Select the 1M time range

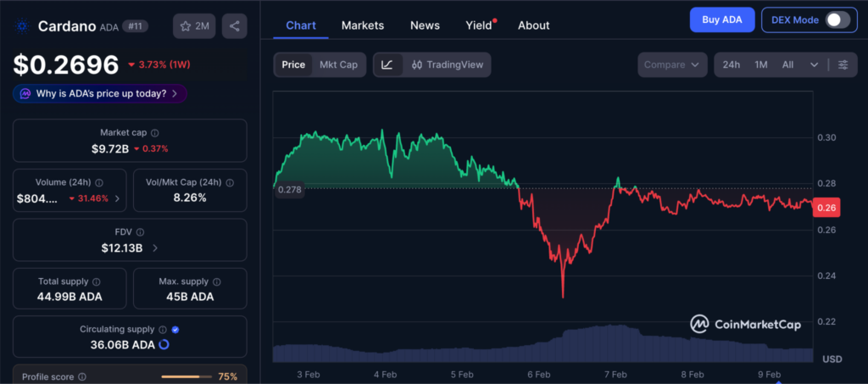tap(761, 64)
